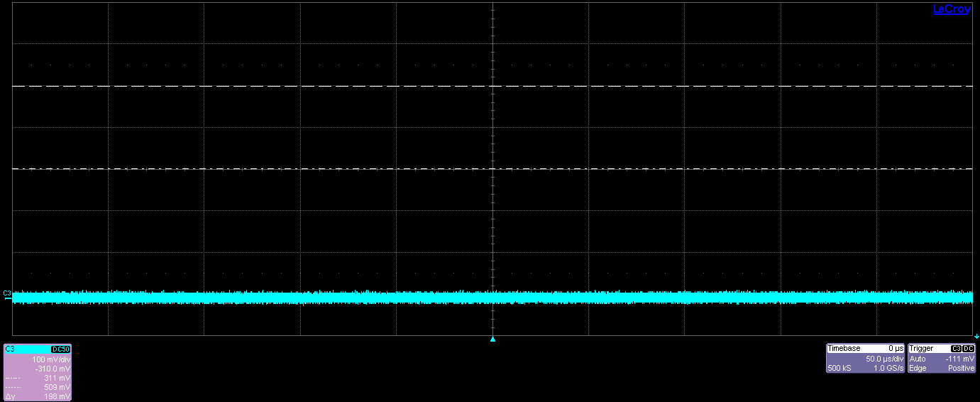Image resolution: width=980 pixels, height=402 pixels.
Task: Select the 311 mV cursor readout
Action: (x=57, y=378)
